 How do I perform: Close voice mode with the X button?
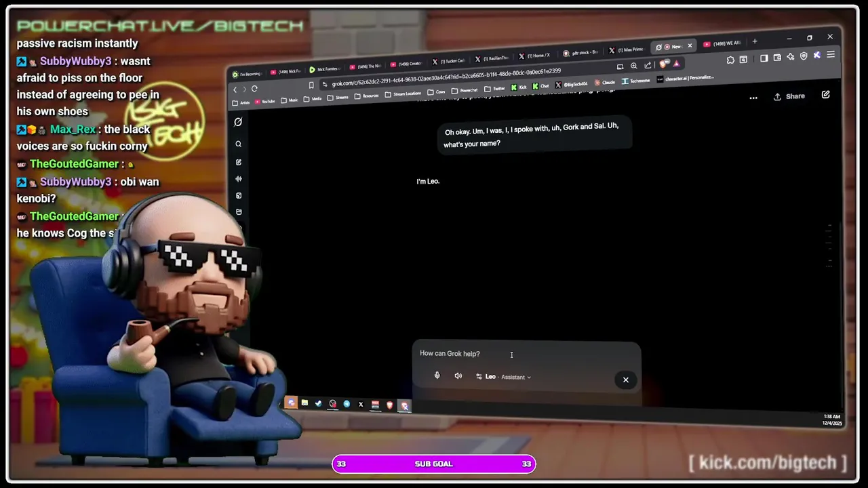(x=626, y=380)
